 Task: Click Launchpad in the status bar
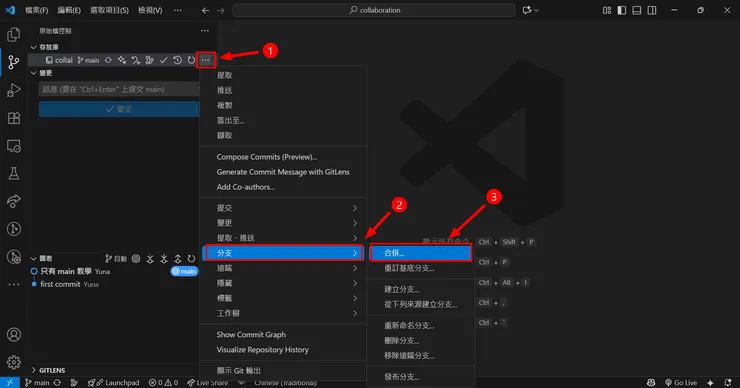click(x=114, y=383)
